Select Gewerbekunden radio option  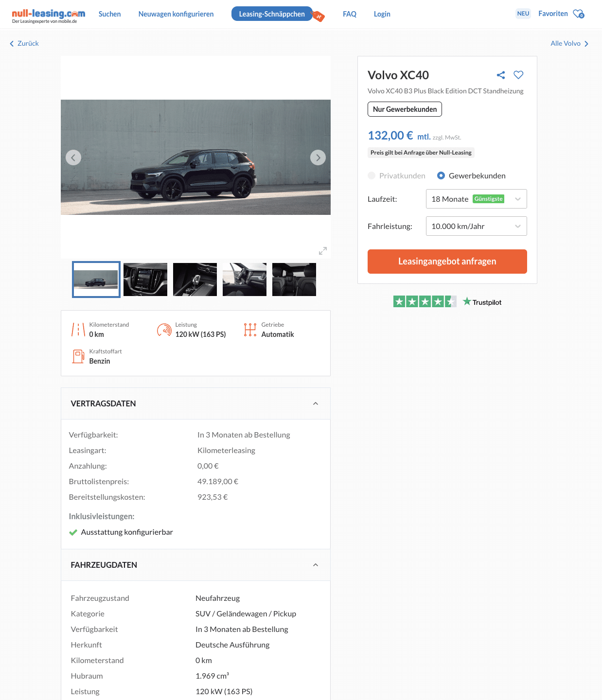(x=441, y=175)
